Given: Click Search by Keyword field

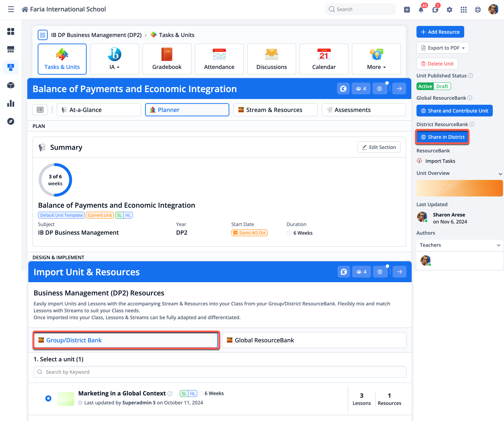Looking at the screenshot, I should click(x=220, y=372).
